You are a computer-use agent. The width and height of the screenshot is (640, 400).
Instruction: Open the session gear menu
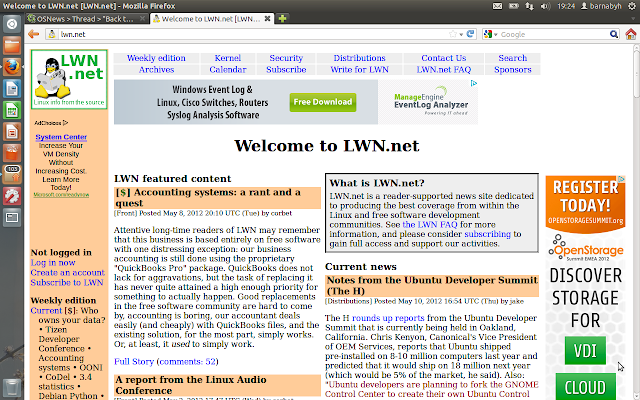tap(631, 6)
